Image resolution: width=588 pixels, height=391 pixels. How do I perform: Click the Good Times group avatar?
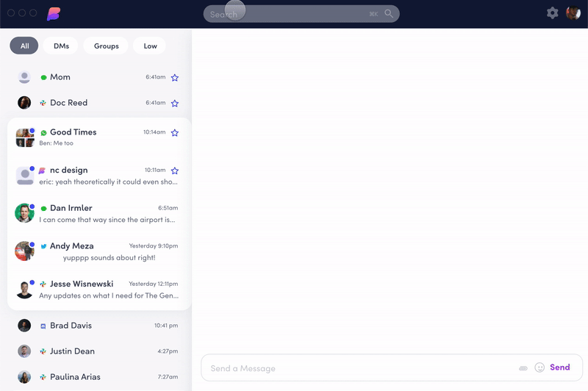24,137
